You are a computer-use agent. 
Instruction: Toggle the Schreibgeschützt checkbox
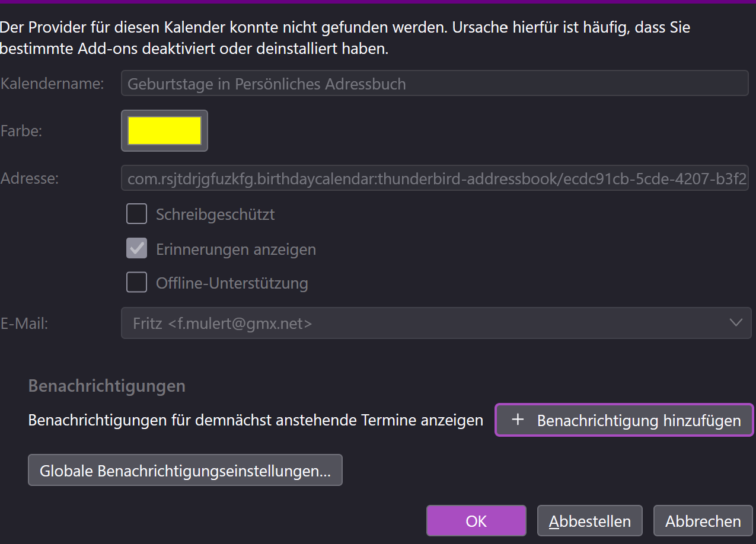click(137, 214)
